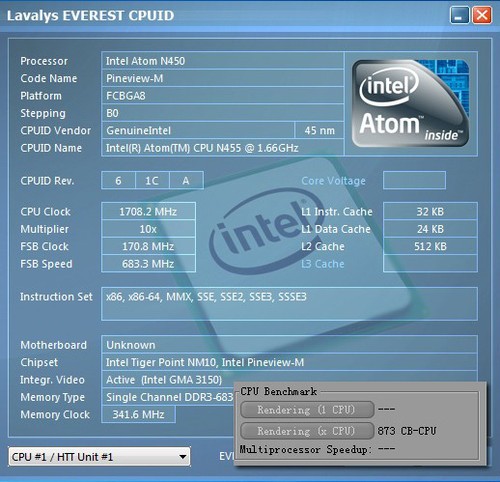Select the Motherboard value Unknown
Viewport: 500px width, 482px height.
pos(289,345)
